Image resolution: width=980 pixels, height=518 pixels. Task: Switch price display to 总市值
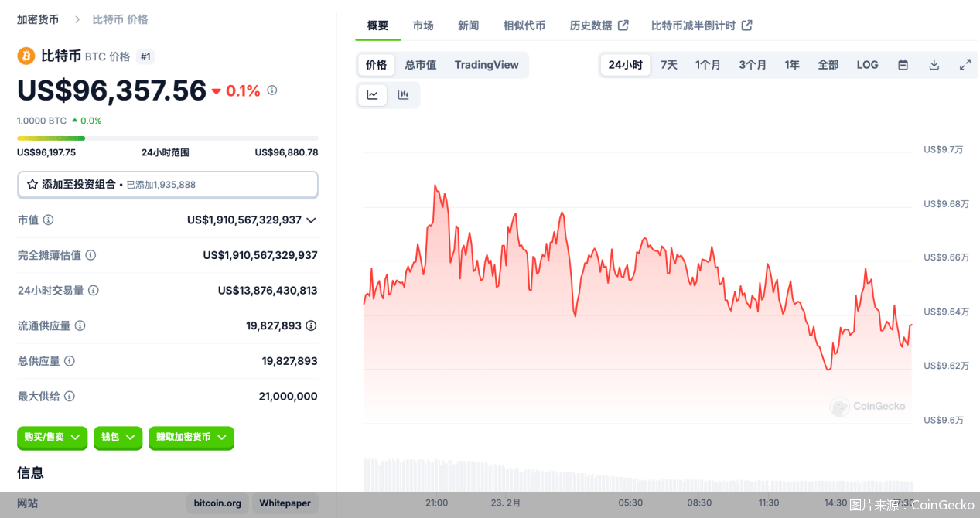point(420,65)
